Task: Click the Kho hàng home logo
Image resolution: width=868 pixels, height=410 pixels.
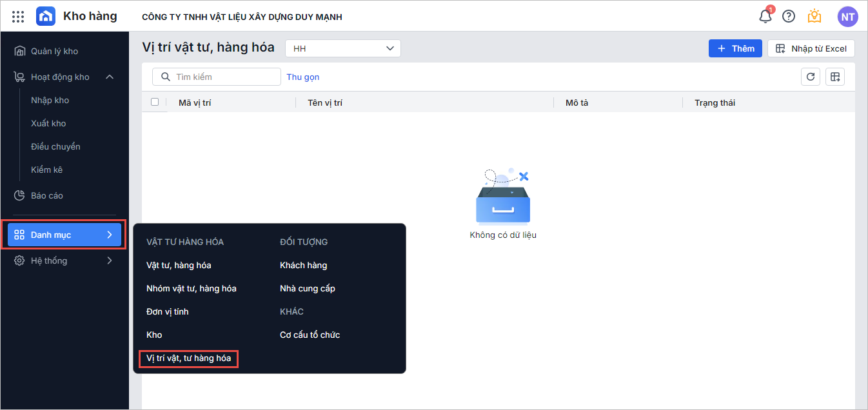Action: coord(46,16)
